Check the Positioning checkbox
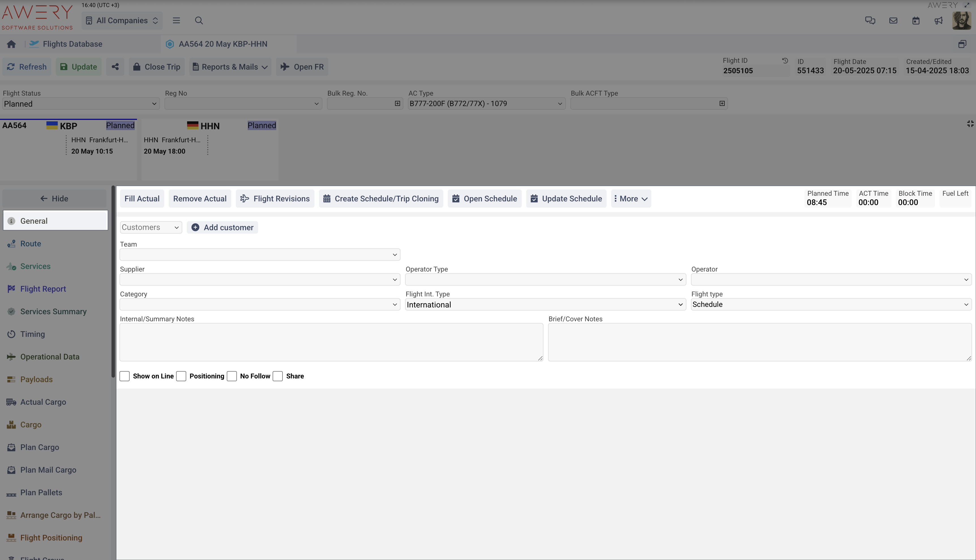The width and height of the screenshot is (976, 560). tap(181, 376)
